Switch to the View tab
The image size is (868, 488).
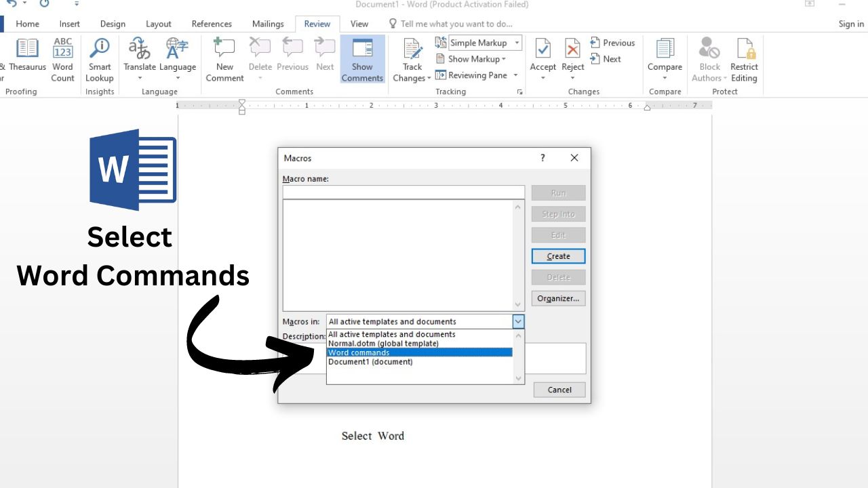(359, 24)
